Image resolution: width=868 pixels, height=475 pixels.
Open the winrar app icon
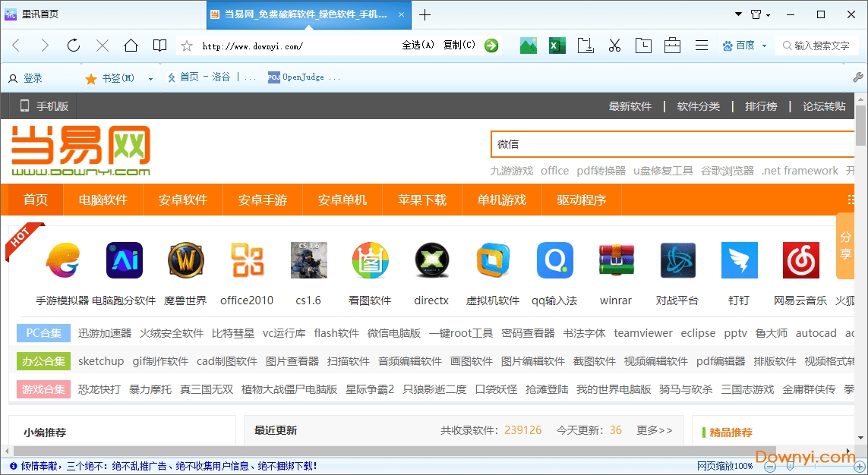click(616, 261)
